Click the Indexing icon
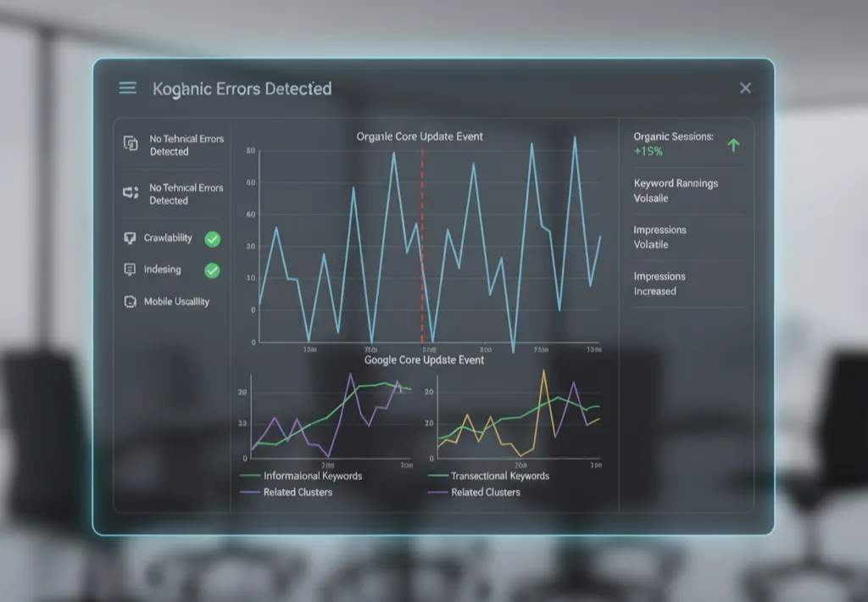 (130, 270)
